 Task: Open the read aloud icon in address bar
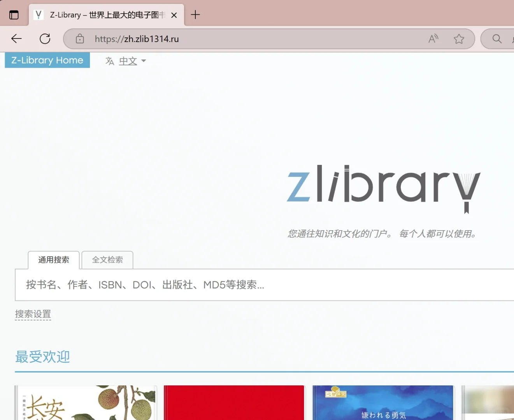click(433, 38)
